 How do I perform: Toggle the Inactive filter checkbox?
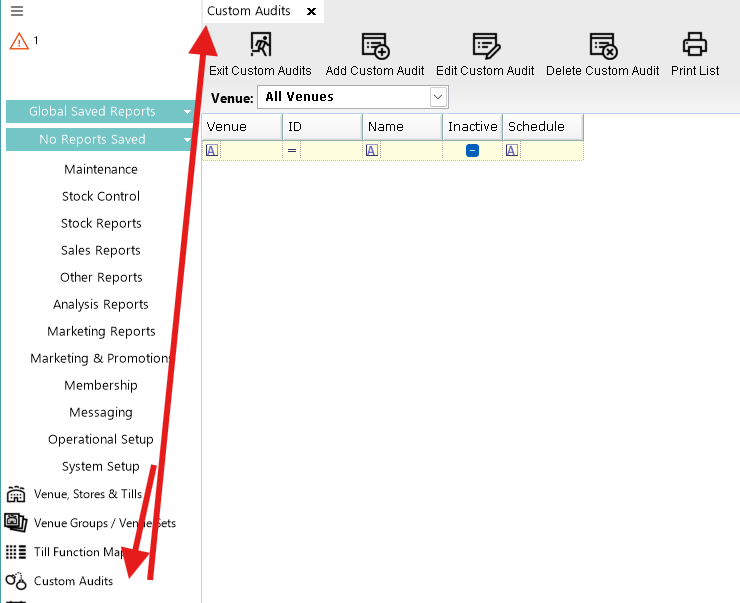(x=472, y=150)
